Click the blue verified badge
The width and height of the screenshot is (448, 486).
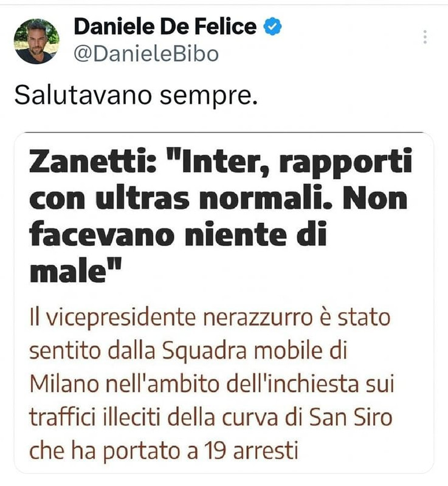272,27
